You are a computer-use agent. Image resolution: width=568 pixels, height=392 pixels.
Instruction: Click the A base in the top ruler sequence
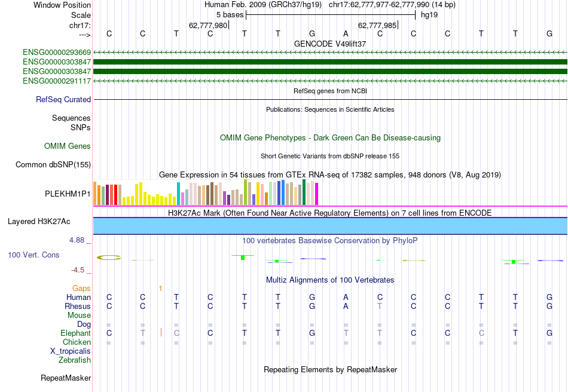click(x=346, y=33)
